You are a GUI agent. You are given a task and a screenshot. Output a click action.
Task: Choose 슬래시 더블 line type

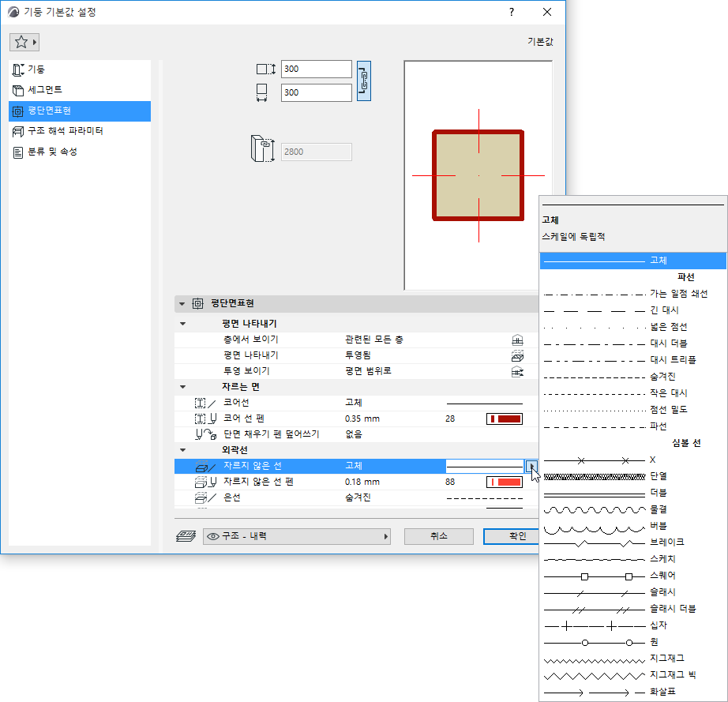(x=633, y=609)
